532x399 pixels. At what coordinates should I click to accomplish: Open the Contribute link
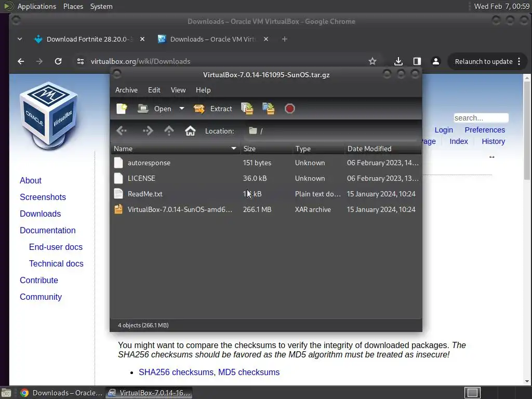click(38, 280)
